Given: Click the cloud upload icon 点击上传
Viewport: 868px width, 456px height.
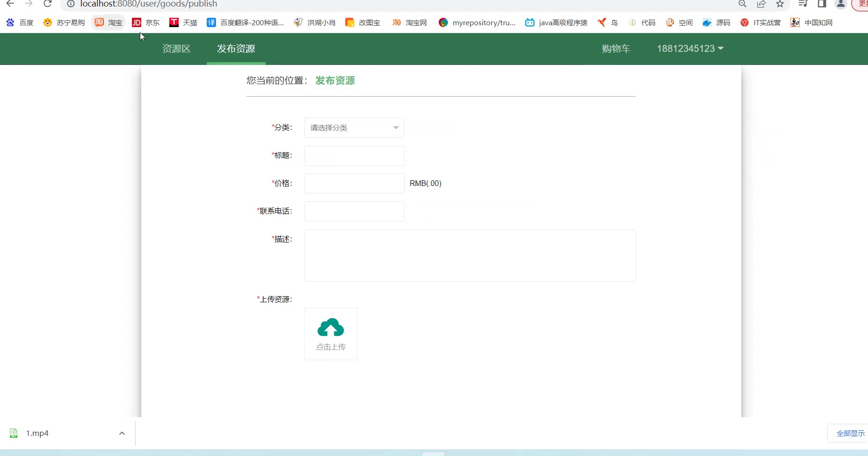Looking at the screenshot, I should tap(331, 334).
